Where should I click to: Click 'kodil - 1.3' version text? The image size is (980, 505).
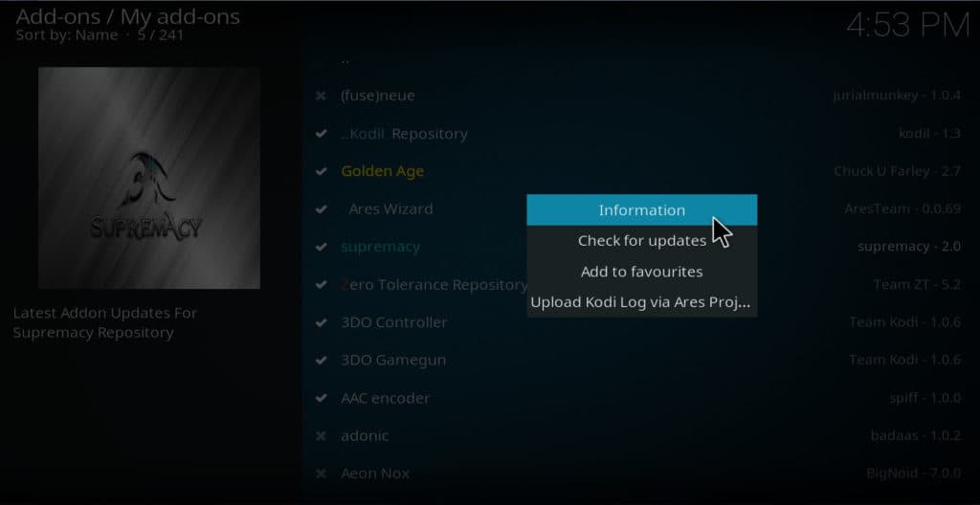(x=930, y=134)
